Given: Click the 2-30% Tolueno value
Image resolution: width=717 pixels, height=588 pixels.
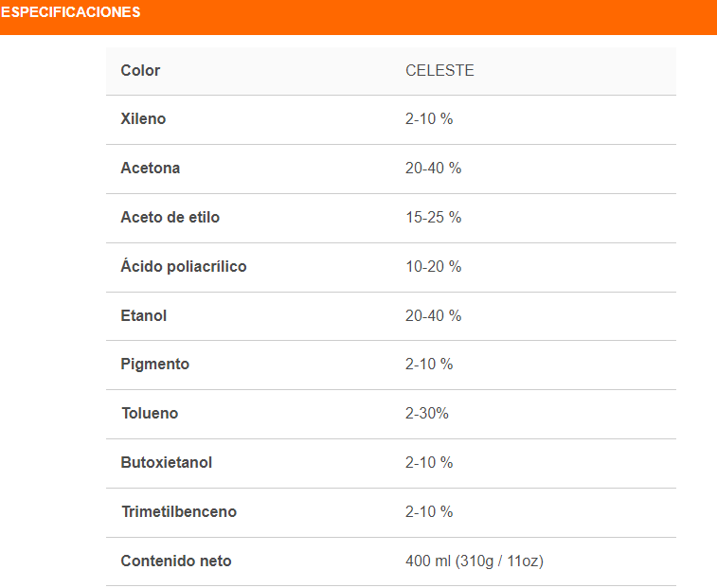Looking at the screenshot, I should coord(427,414).
